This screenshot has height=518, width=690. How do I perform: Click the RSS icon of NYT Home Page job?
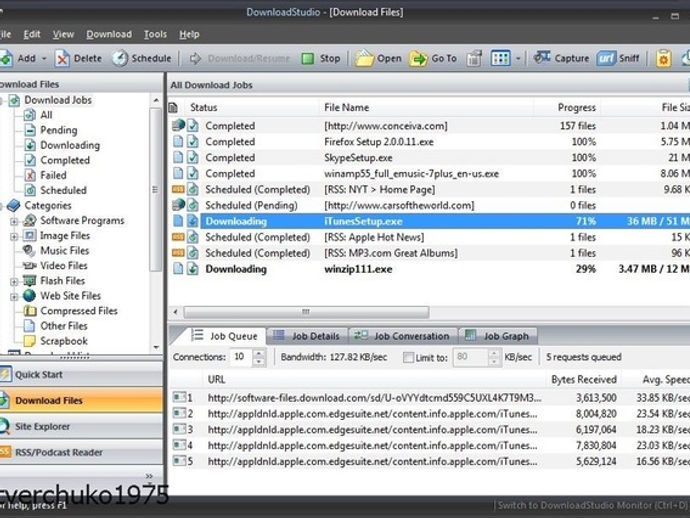(x=178, y=189)
